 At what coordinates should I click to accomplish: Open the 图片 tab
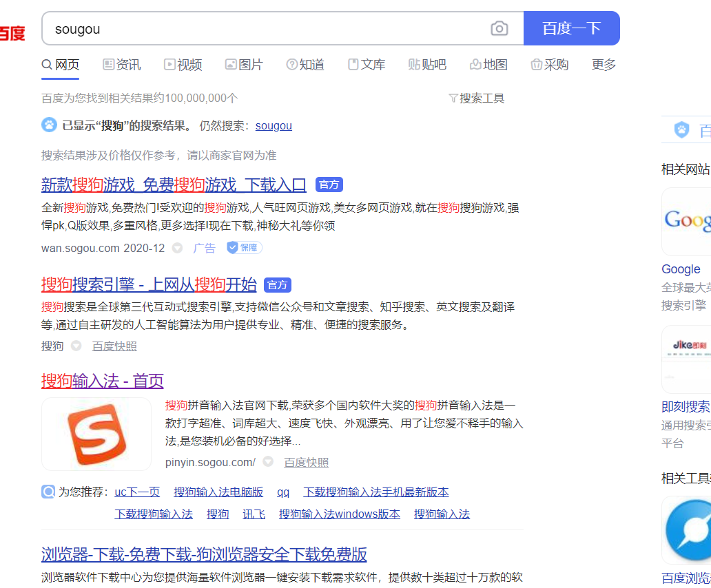[x=244, y=65]
